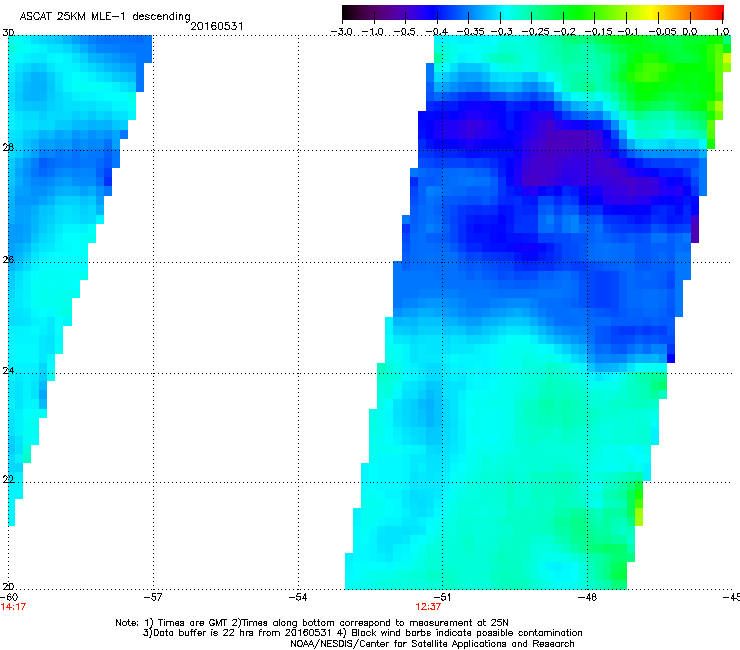Pick the -0.35 color scale label

(x=471, y=32)
